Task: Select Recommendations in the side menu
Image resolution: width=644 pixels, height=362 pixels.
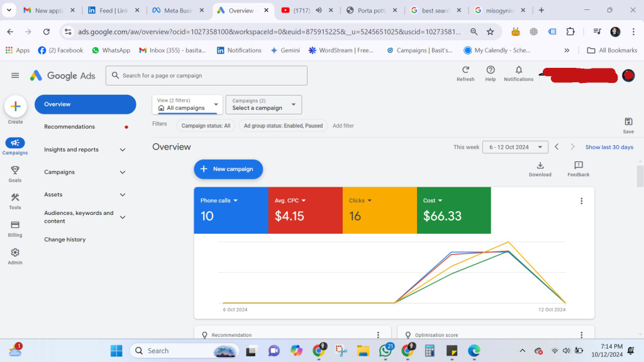Action: [x=70, y=127]
